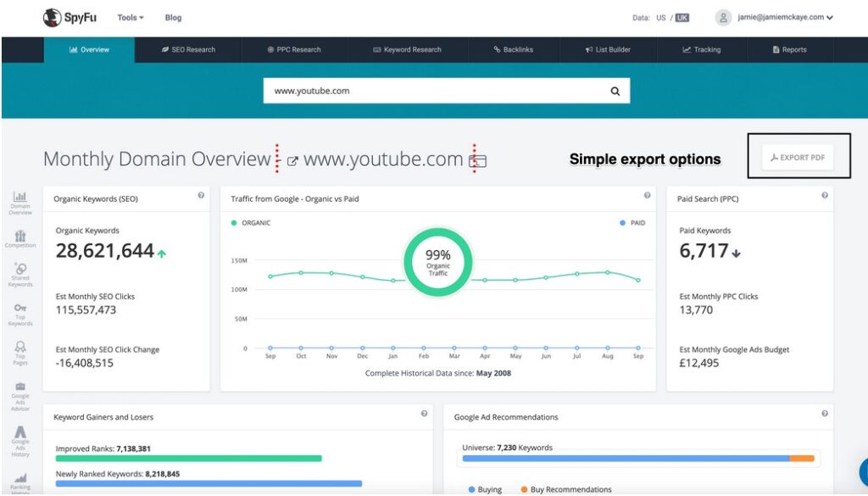
Task: Open the jamie@jamiemckaye.com account dropdown
Action: pos(785,17)
